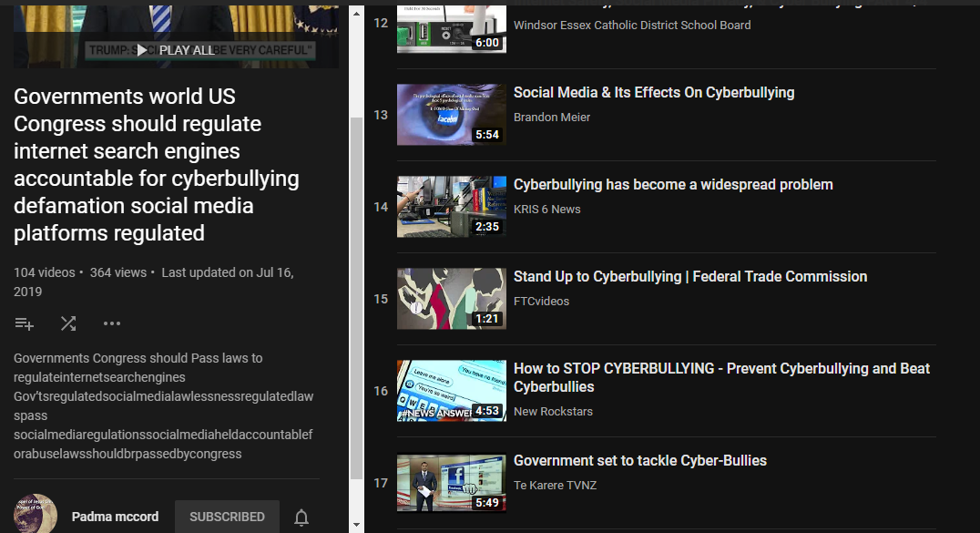The height and width of the screenshot is (533, 980).
Task: Click the playlist title text
Action: coord(157,165)
